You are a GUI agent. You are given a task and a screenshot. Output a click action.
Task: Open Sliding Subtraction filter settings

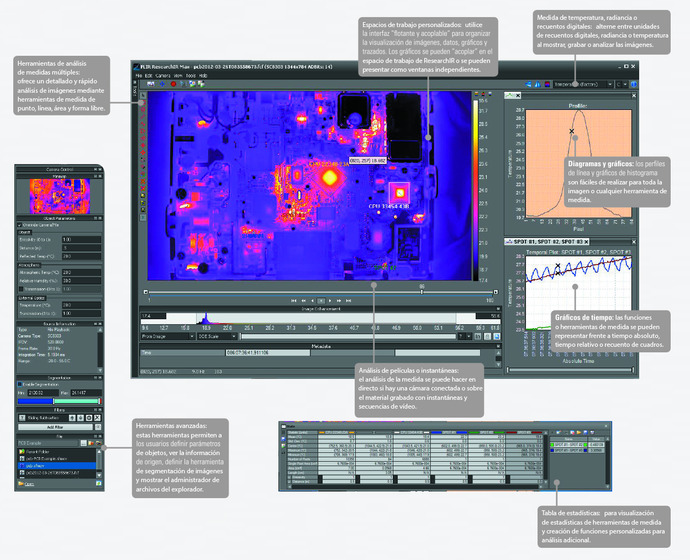click(89, 418)
